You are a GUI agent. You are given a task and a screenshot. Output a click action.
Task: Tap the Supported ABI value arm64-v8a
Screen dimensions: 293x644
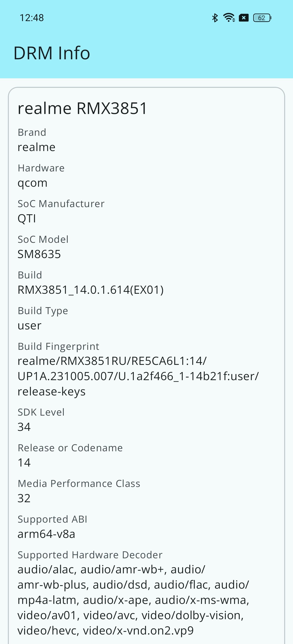pos(46,534)
